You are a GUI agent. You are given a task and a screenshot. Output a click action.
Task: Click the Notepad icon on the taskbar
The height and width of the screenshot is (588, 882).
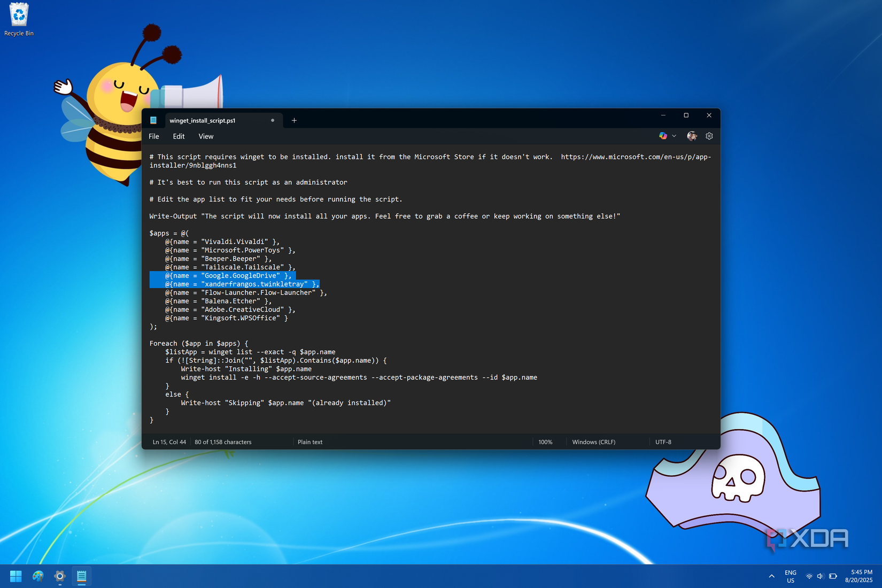point(82,576)
